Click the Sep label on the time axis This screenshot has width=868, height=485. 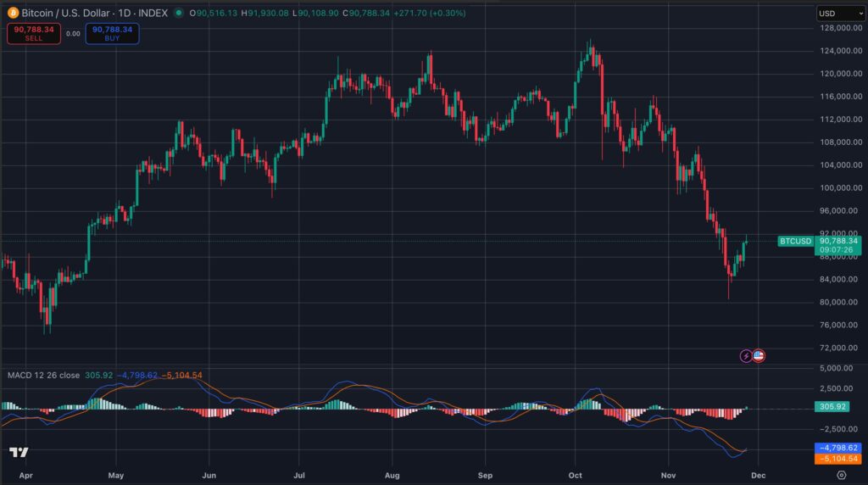click(x=485, y=475)
